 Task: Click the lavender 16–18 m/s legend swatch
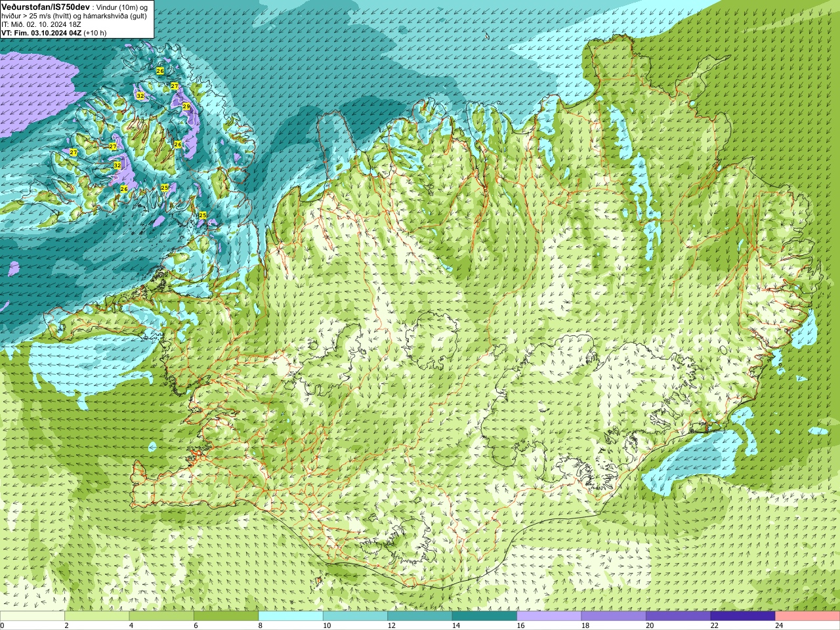click(549, 616)
